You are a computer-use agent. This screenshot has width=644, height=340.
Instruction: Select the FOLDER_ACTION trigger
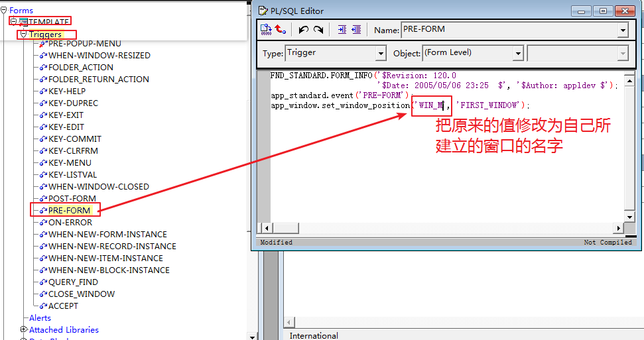coord(81,68)
